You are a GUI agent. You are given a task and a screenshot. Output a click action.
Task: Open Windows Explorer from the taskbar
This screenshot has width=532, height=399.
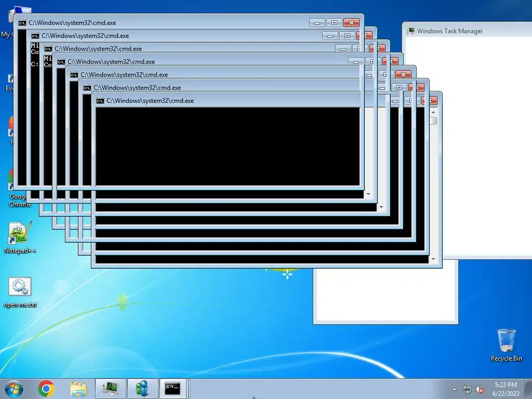pos(78,389)
